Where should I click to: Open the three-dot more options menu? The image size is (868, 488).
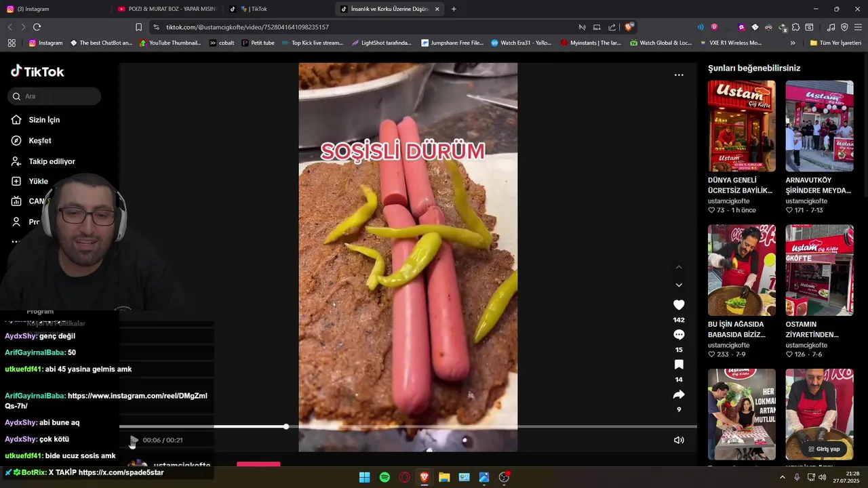(679, 75)
